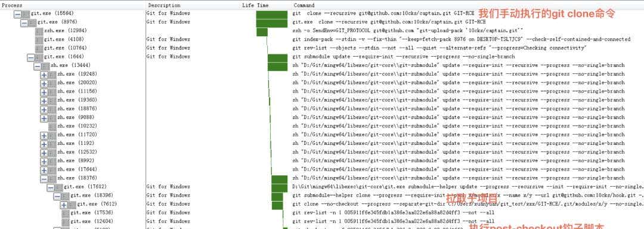Collapse the sh.exe (13444) subtree
The height and width of the screenshot is (229, 644).
point(38,66)
